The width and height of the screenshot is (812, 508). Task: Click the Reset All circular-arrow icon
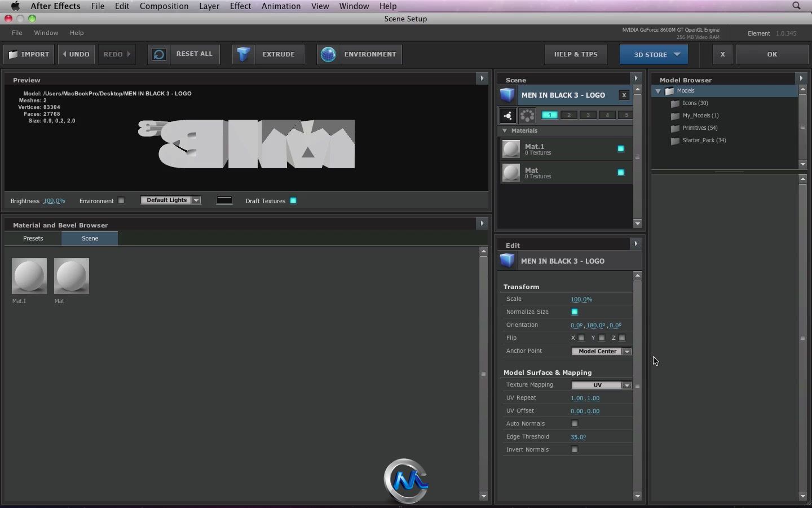tap(159, 54)
